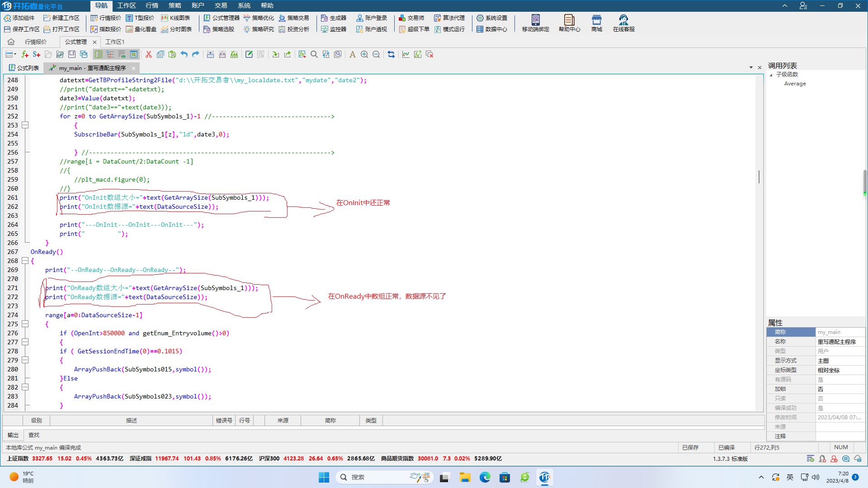Toggle the list eye view button
Image resolution: width=868 pixels, height=488 pixels.
(x=122, y=54)
